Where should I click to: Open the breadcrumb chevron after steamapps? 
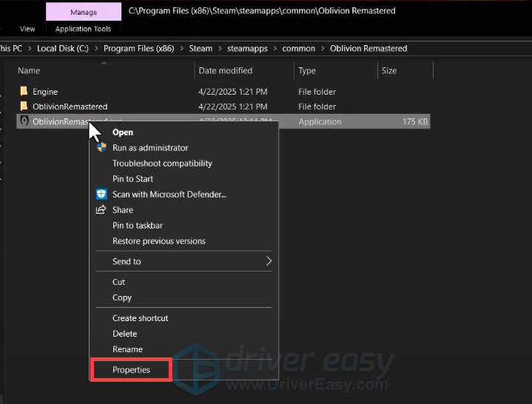click(276, 49)
